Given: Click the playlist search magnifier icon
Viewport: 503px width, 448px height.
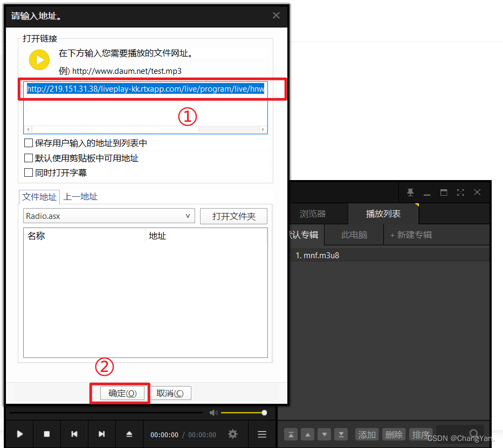Looking at the screenshot, I should pos(473,433).
